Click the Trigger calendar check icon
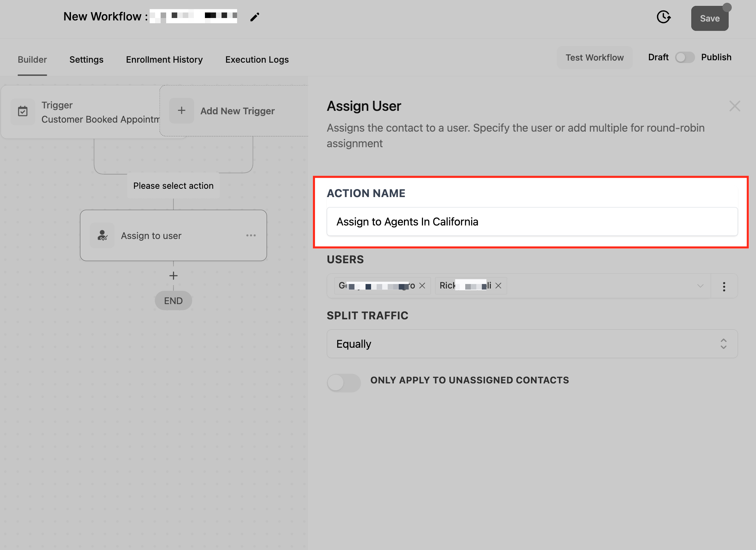This screenshot has width=756, height=550. point(23,112)
